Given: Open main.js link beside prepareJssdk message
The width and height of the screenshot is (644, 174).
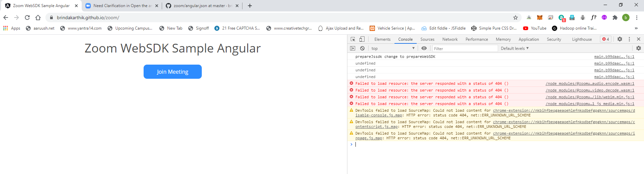Looking at the screenshot, I should (x=614, y=57).
